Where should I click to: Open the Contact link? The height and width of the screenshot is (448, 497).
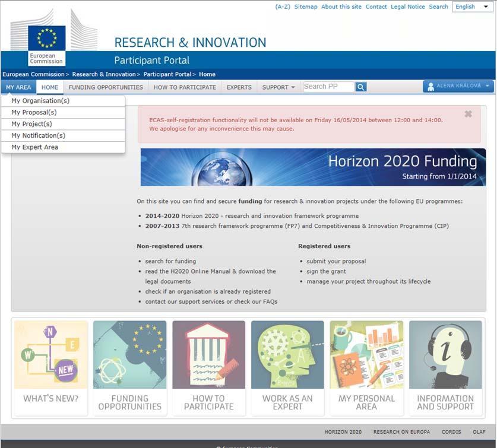376,7
